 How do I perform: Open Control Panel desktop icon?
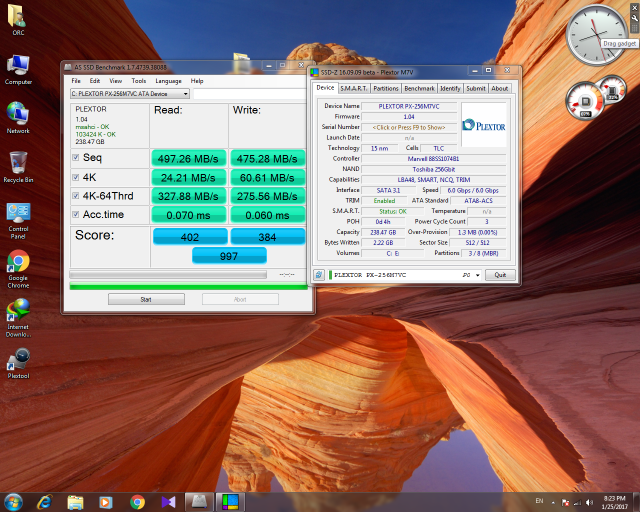pyautogui.click(x=18, y=213)
